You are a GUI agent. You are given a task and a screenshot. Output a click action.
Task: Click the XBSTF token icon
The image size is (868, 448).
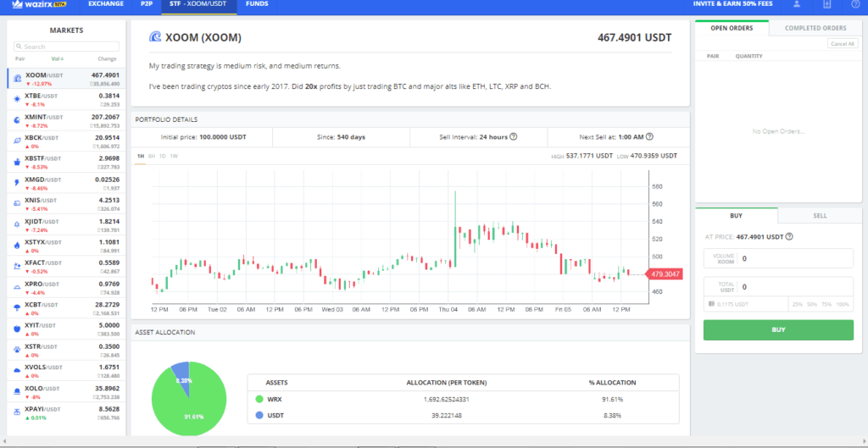point(17,162)
